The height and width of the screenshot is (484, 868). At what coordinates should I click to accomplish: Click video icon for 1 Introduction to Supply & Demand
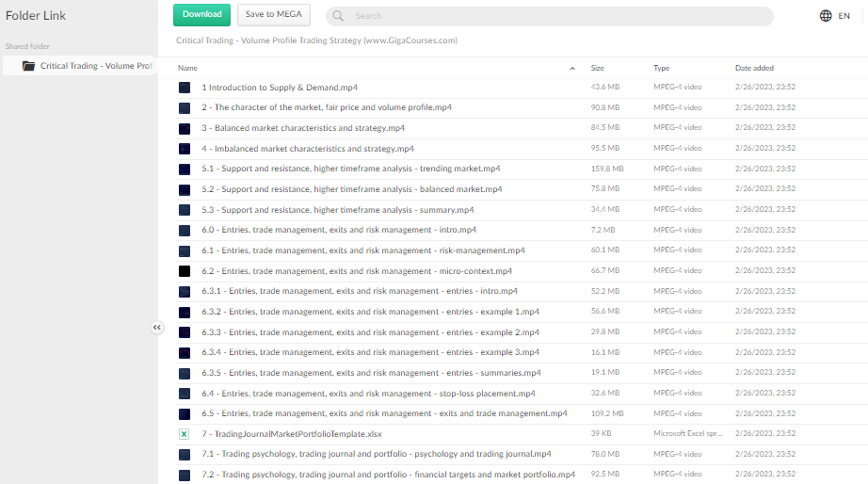(185, 88)
